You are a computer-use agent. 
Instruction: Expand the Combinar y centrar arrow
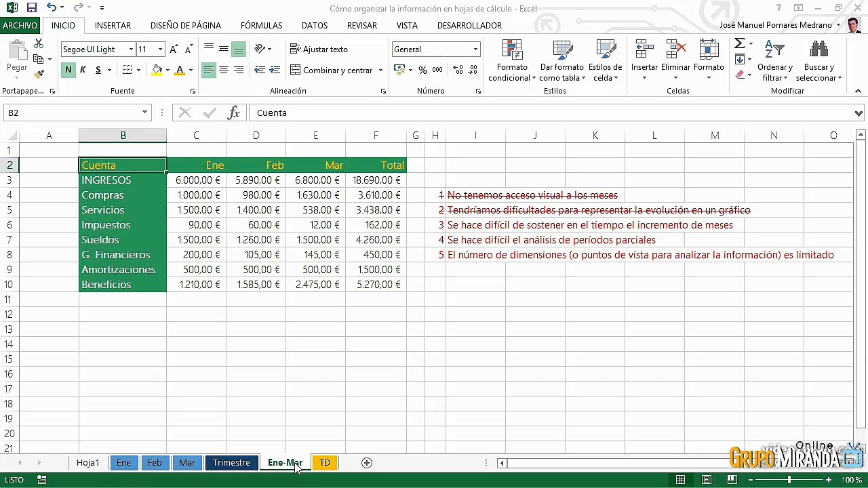pyautogui.click(x=380, y=70)
